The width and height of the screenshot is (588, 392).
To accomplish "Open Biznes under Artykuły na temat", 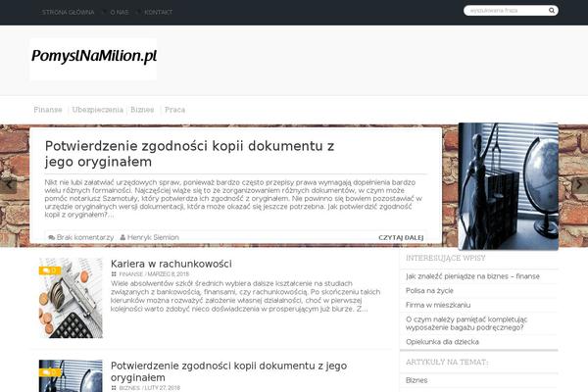I will click(416, 380).
